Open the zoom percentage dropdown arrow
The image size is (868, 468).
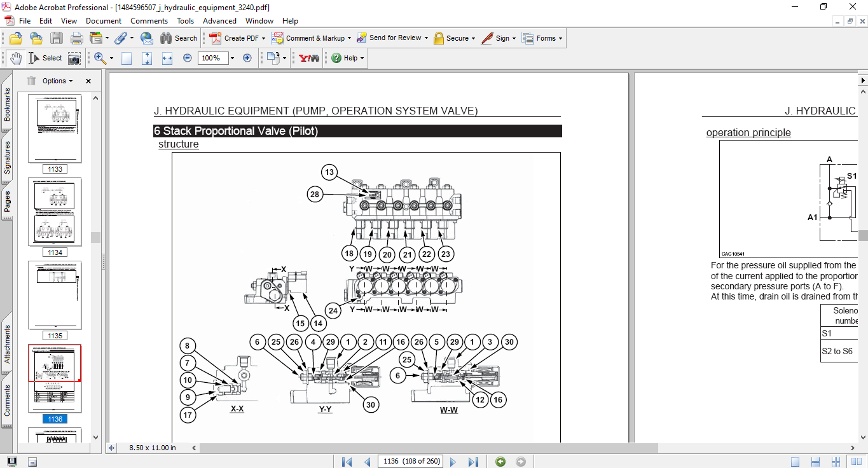[x=232, y=58]
